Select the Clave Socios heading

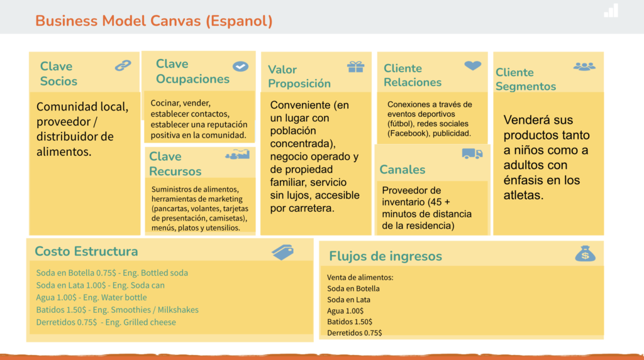pyautogui.click(x=58, y=74)
